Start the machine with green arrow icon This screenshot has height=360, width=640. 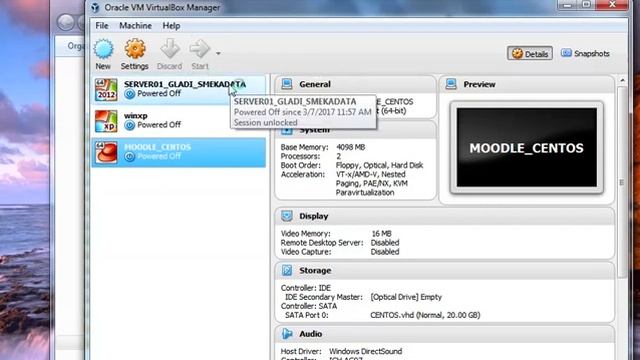click(x=200, y=49)
